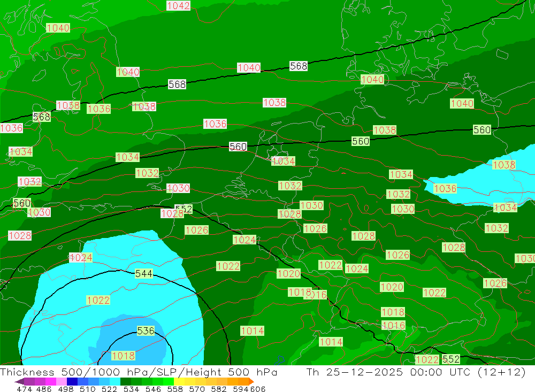Viewport: 535px width, 392px height.
Task: Select the 552 label beside bottom 1022 label
Action: pos(450,359)
